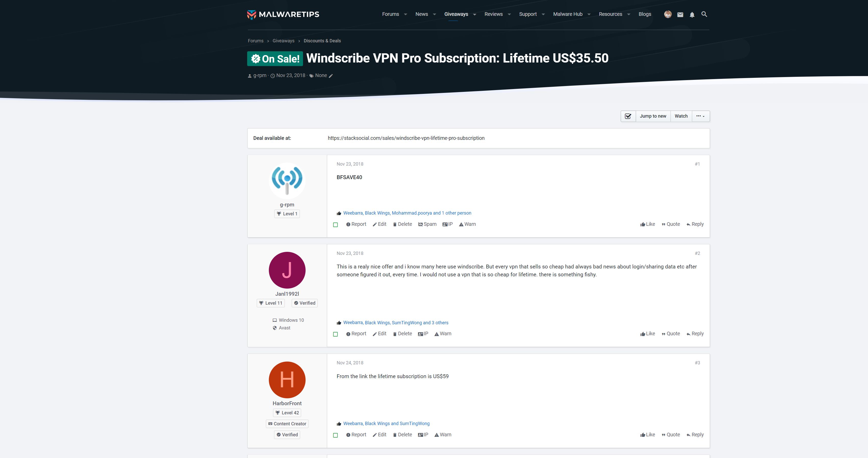Open the Reviews menu item

point(493,14)
